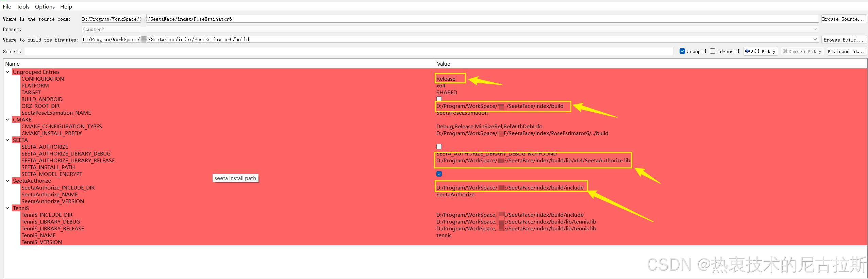Click the x64 platform value
The image size is (868, 279).
click(x=440, y=85)
